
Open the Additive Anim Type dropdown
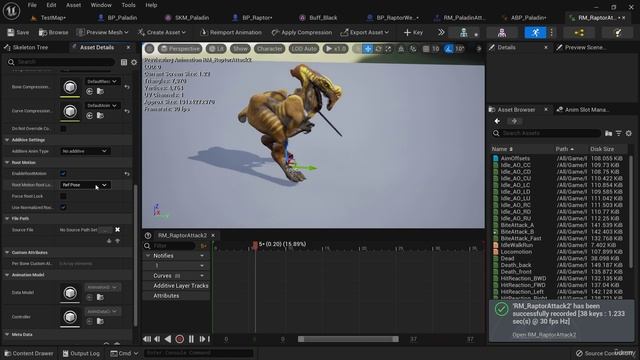click(x=85, y=151)
